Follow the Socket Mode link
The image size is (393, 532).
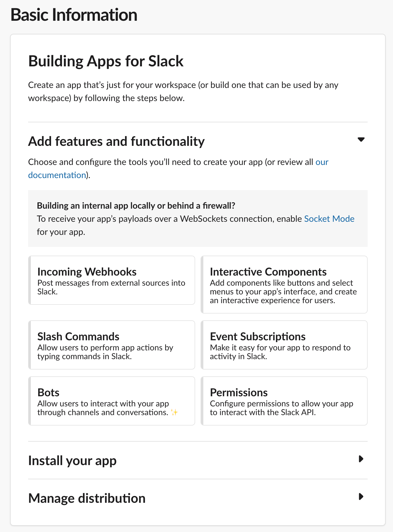click(x=329, y=219)
